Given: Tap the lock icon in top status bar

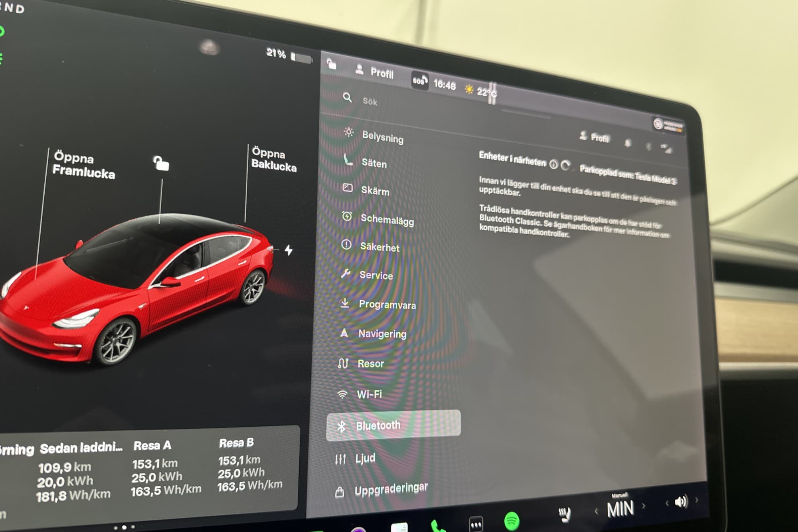Looking at the screenshot, I should 332,63.
